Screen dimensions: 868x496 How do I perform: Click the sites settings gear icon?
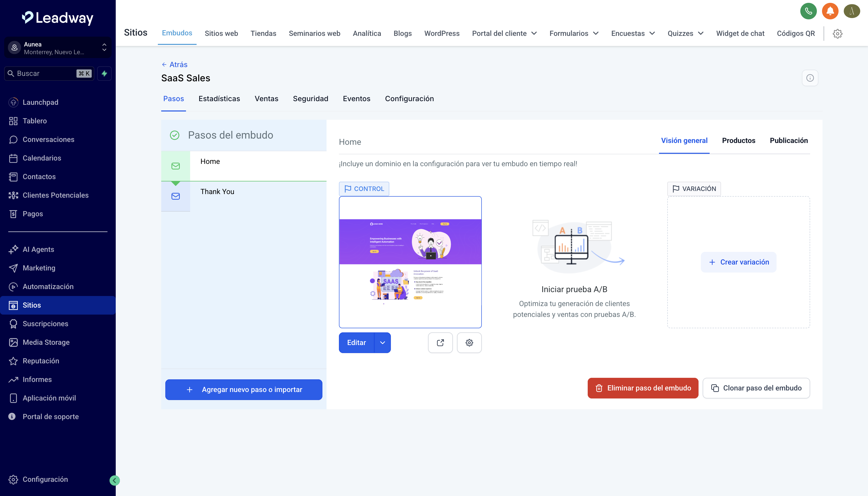(837, 33)
